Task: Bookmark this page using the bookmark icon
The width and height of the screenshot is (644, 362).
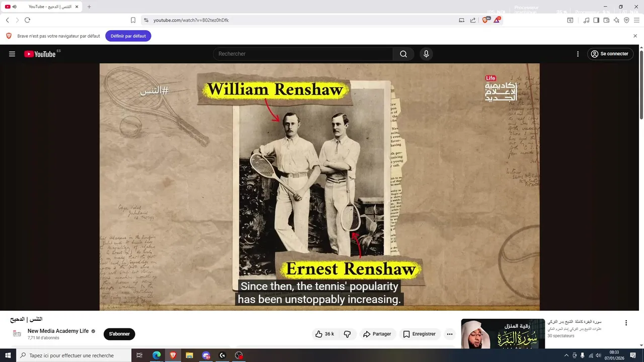Action: pos(133,20)
